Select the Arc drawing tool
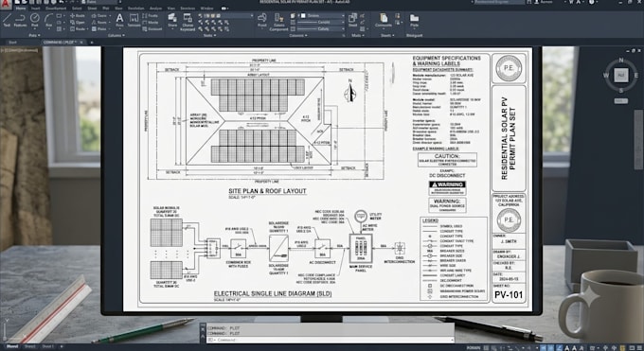644x351 pixels. point(49,19)
